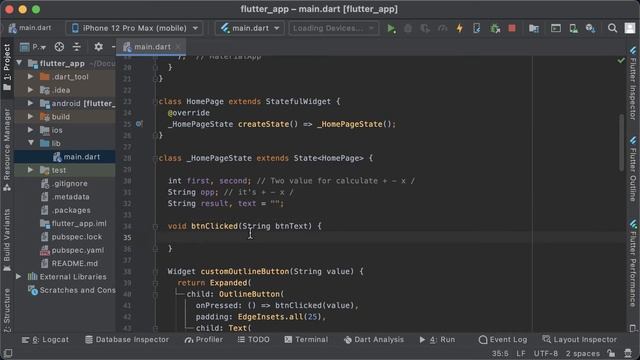Click the Flutter Hot Reload lightning icon
640x360 pixels.
click(460, 28)
